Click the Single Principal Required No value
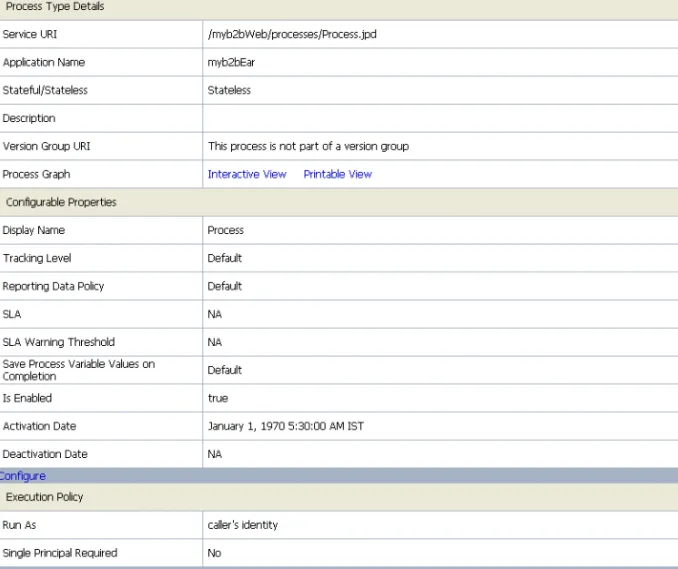This screenshot has height=569, width=678. pos(214,553)
